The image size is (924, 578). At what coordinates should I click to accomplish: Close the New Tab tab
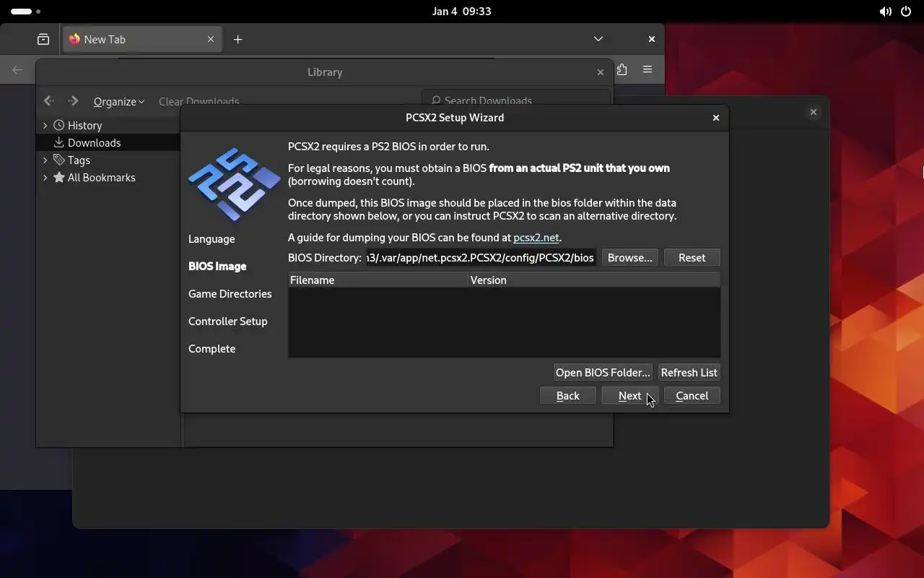pyautogui.click(x=210, y=39)
